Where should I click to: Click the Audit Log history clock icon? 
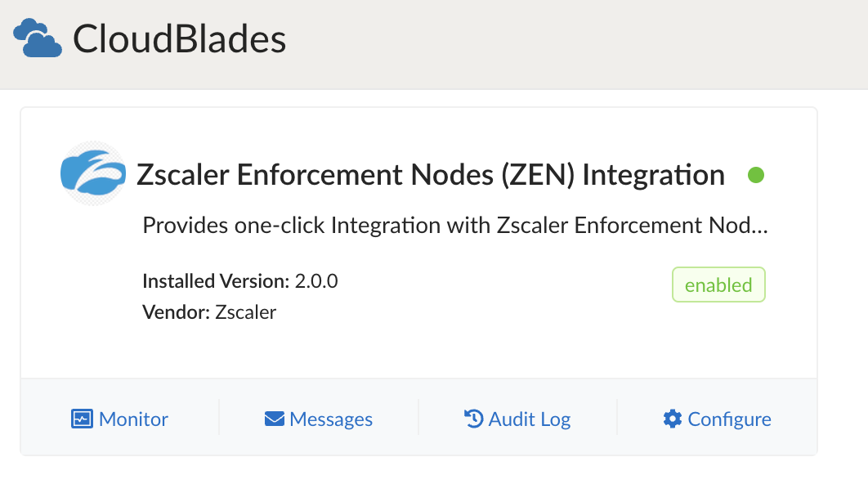click(x=473, y=419)
